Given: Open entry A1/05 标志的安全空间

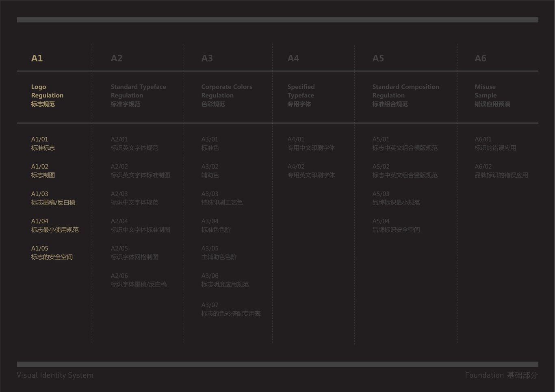Looking at the screenshot, I should coord(52,252).
